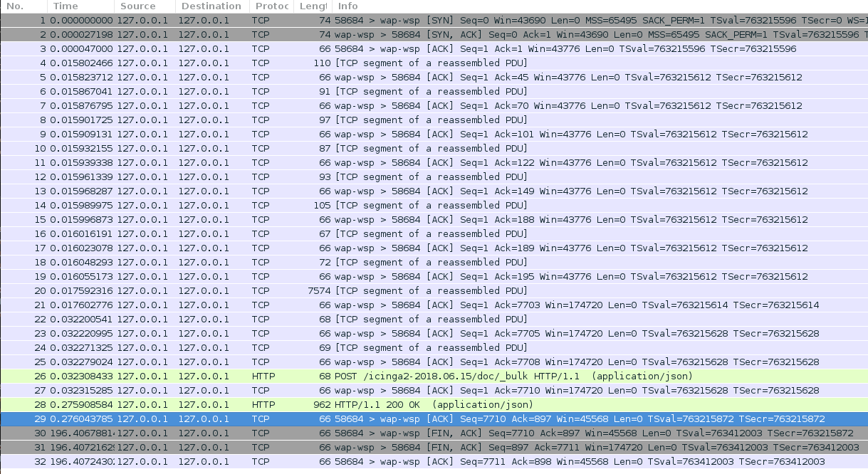Select packet 7 with Ack=70

click(434, 105)
